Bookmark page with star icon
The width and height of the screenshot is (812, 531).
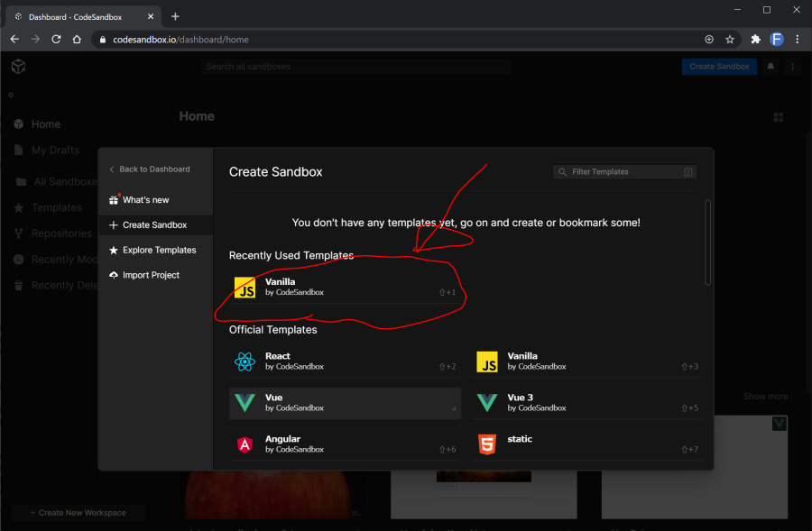pyautogui.click(x=730, y=40)
